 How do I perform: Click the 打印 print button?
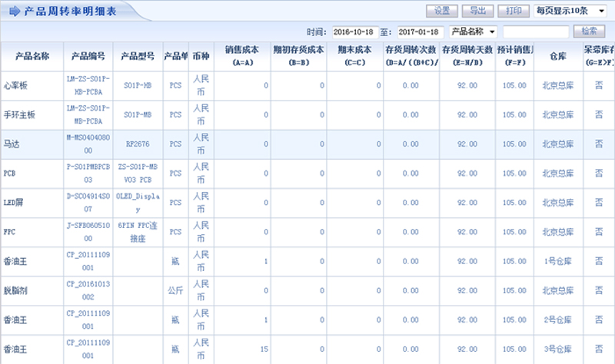[512, 11]
